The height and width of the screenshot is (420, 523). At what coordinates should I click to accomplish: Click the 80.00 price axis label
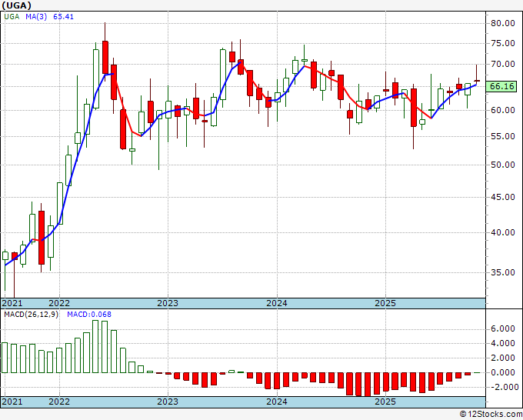pos(502,23)
